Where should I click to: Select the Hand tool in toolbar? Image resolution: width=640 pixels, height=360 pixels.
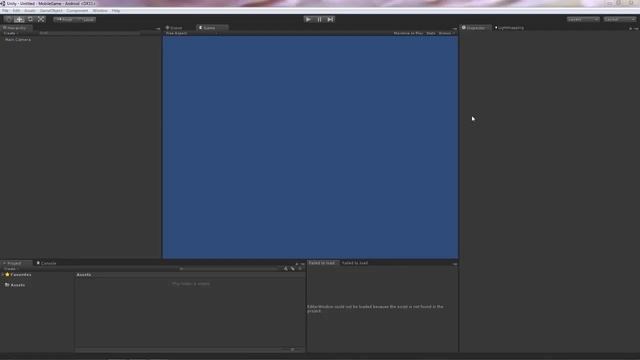click(x=8, y=19)
